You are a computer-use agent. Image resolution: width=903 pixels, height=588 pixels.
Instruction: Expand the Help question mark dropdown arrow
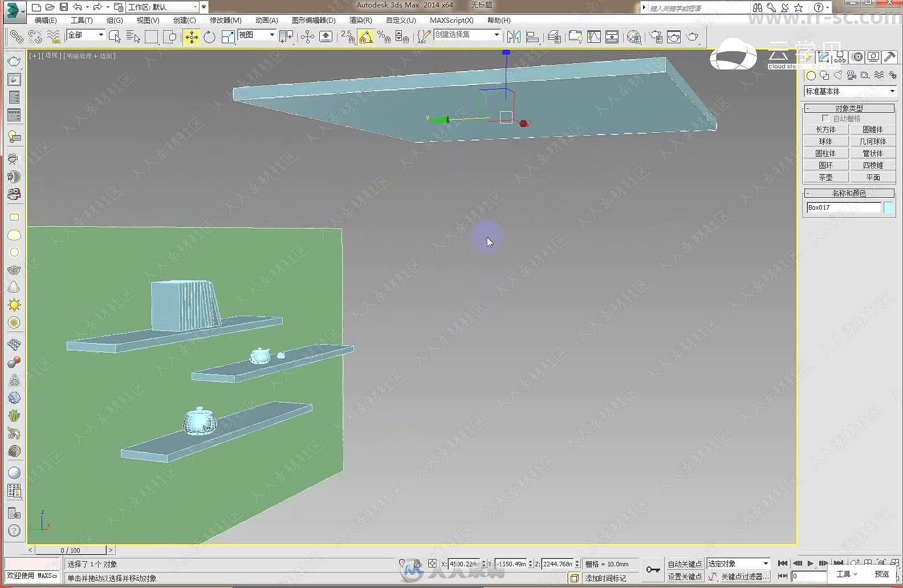click(828, 7)
